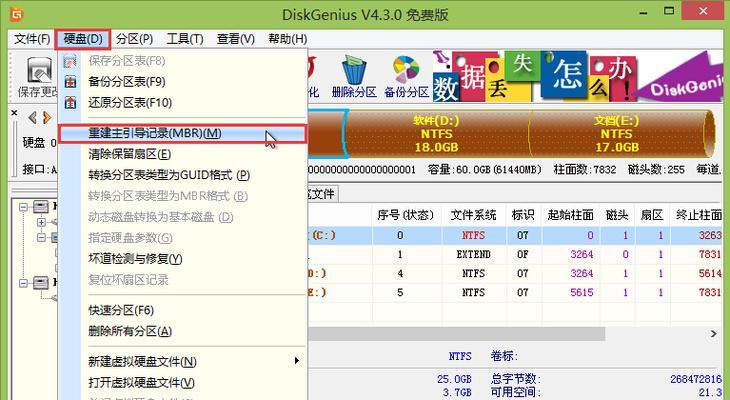The image size is (730, 400).
Task: Click the 卷标 label
Action: (x=504, y=356)
